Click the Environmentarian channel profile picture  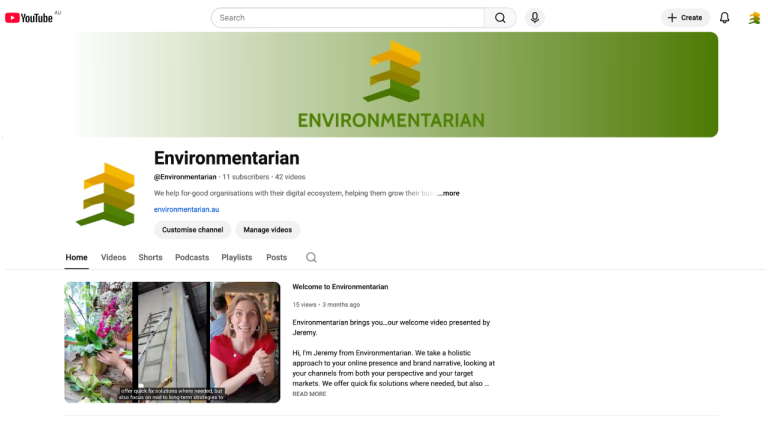pyautogui.click(x=105, y=194)
